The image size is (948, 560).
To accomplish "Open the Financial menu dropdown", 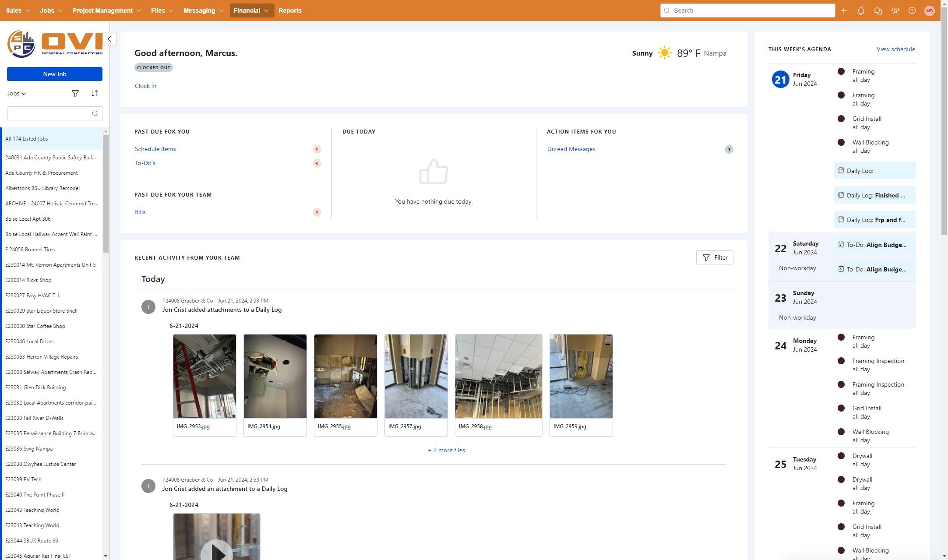I will point(251,11).
